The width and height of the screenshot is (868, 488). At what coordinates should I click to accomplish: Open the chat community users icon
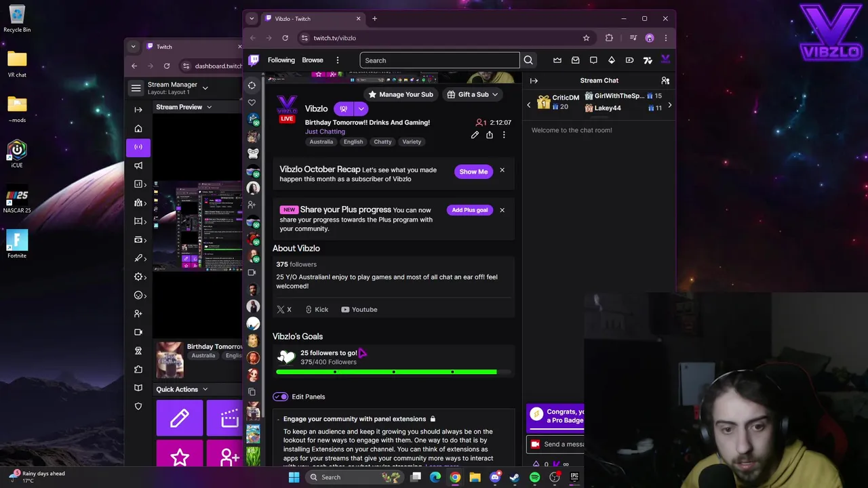coord(665,81)
